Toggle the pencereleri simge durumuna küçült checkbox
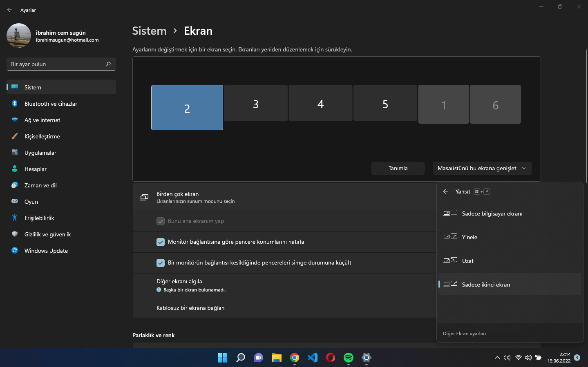Screen dimensions: 588x367 pos(161,263)
